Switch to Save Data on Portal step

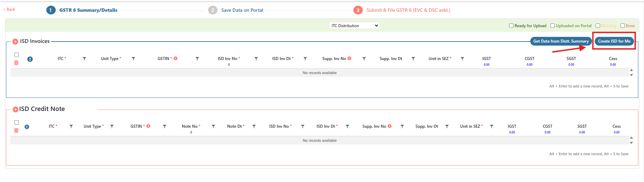pyautogui.click(x=242, y=10)
